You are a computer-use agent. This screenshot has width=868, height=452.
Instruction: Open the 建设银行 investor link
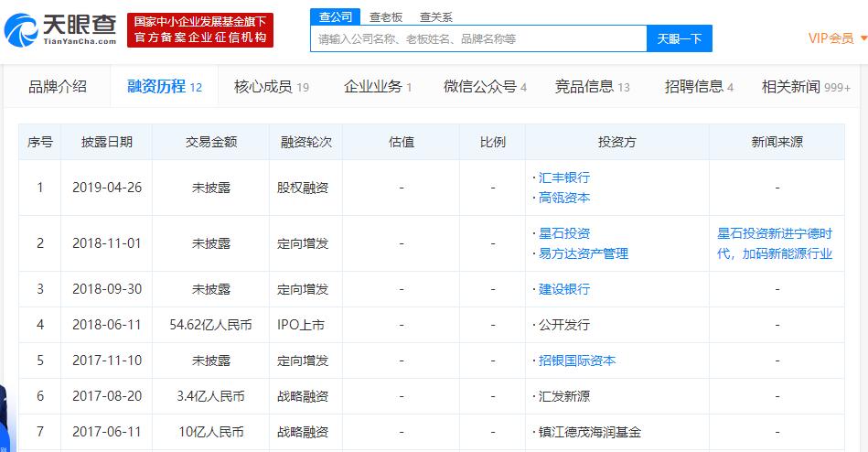point(564,289)
